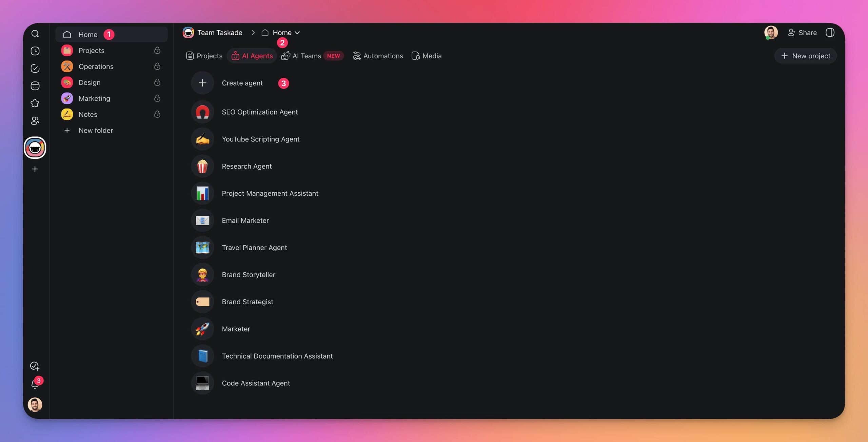Open the Share dialog
Viewport: 868px width, 442px height.
[802, 33]
